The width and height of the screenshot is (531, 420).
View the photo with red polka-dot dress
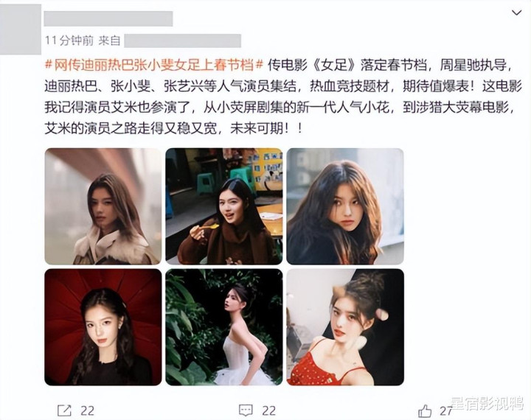(x=345, y=327)
